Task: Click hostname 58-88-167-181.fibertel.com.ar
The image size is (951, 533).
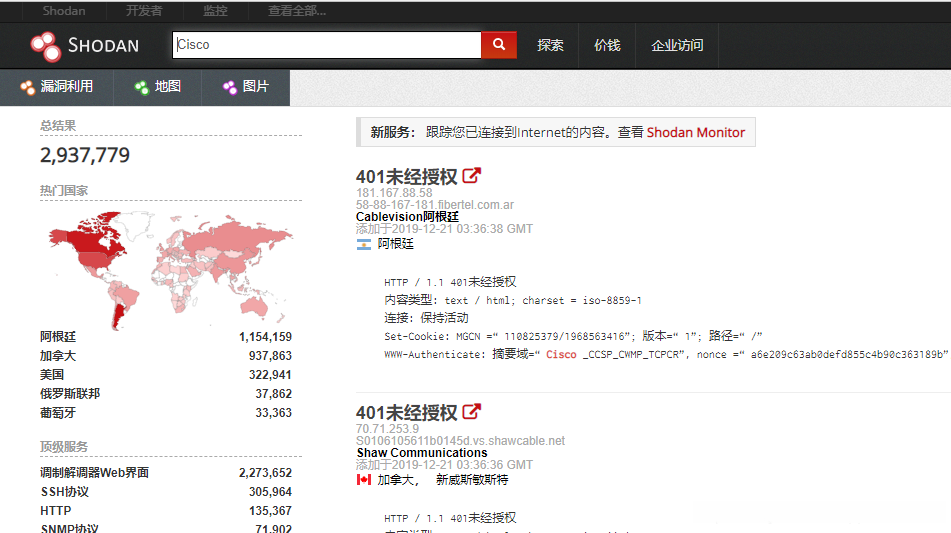Action: [x=435, y=205]
